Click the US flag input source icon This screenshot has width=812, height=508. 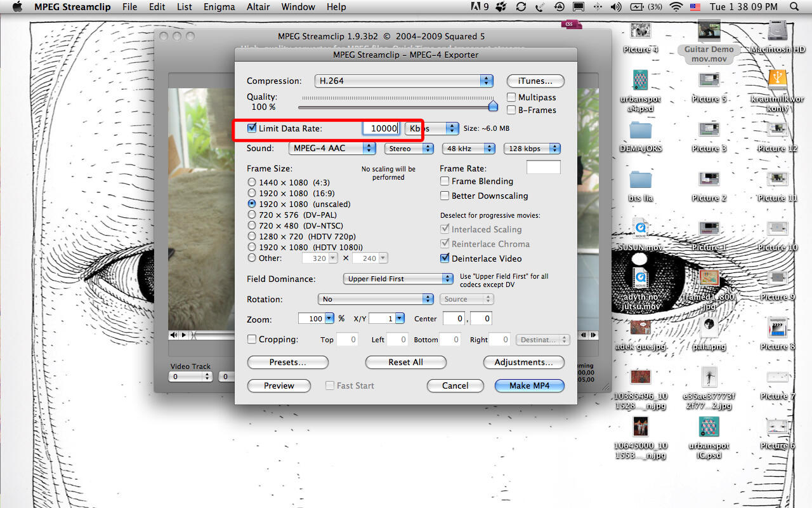click(695, 7)
